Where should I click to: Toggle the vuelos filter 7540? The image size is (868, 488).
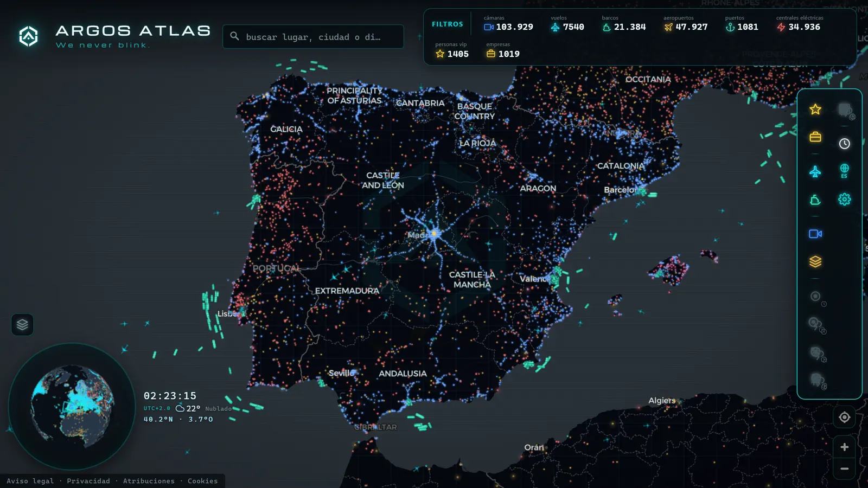(x=567, y=23)
